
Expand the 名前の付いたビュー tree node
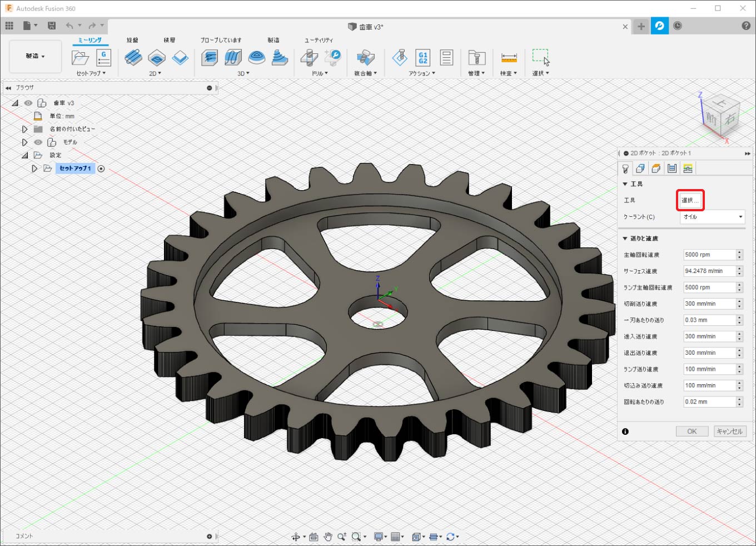(24, 129)
